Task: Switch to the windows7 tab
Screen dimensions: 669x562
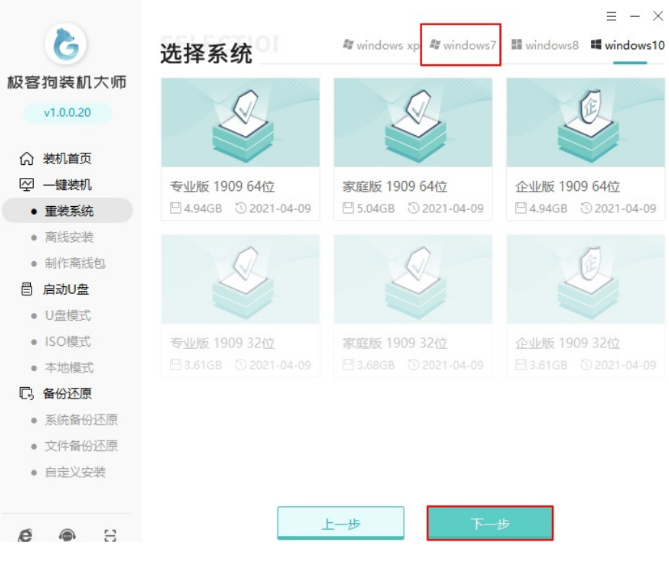Action: pos(462,45)
